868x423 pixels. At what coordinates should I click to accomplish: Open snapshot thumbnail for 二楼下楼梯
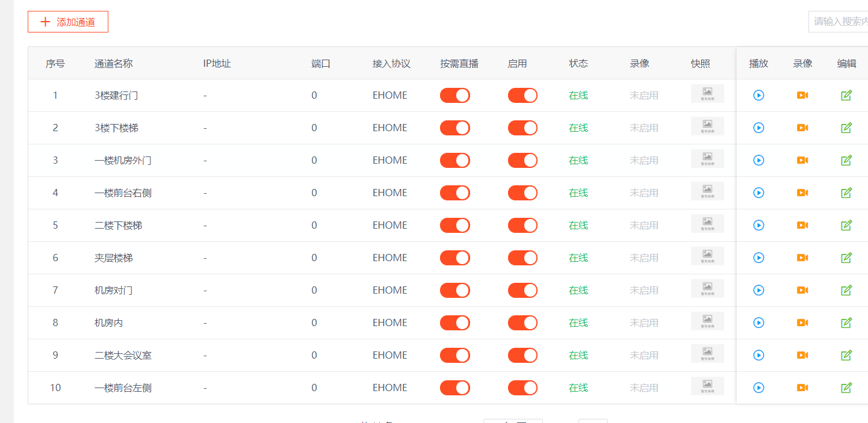[x=707, y=223]
